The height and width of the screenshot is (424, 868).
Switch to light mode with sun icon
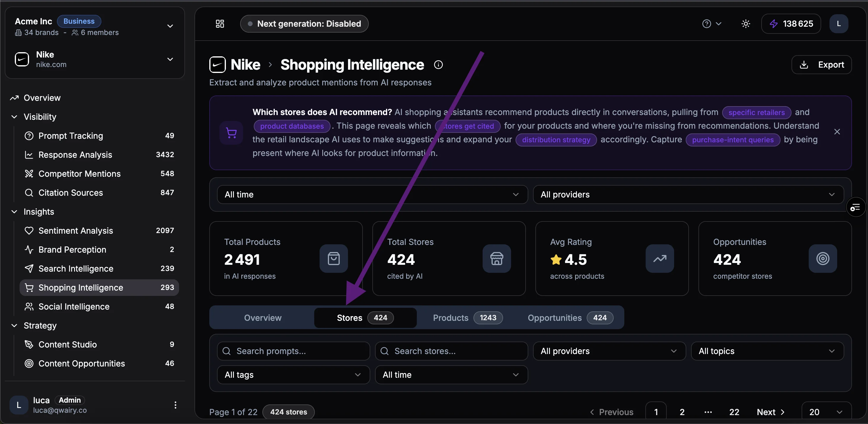(745, 24)
